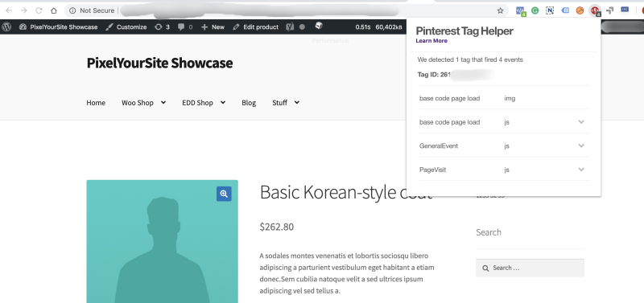Image resolution: width=644 pixels, height=303 pixels.
Task: Open comments bubble in admin bar
Action: pyautogui.click(x=185, y=27)
